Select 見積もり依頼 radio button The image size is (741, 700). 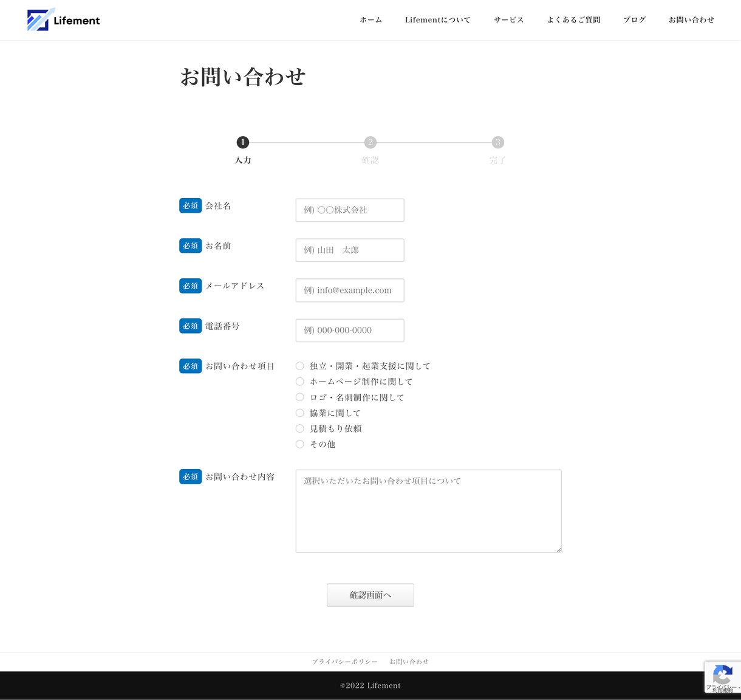[299, 428]
